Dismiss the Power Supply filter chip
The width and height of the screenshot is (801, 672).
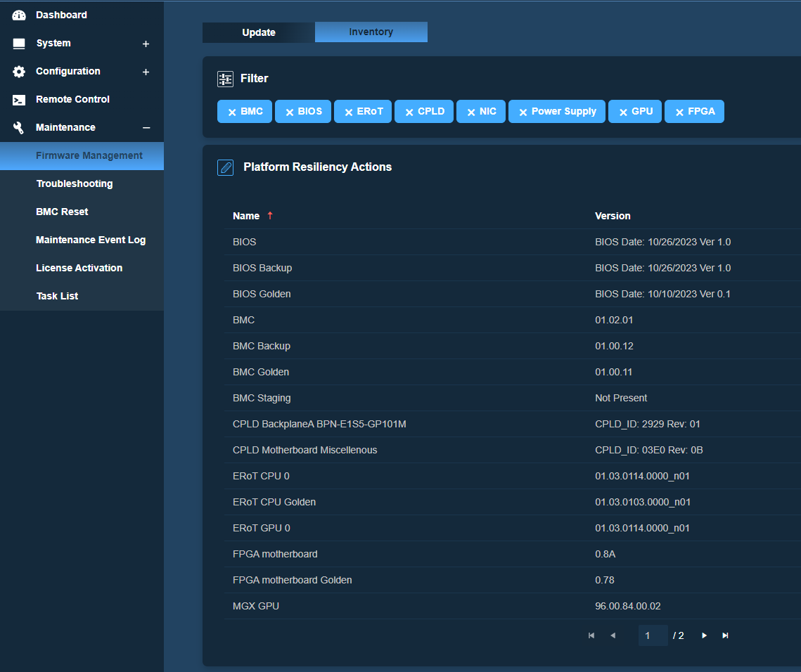522,111
